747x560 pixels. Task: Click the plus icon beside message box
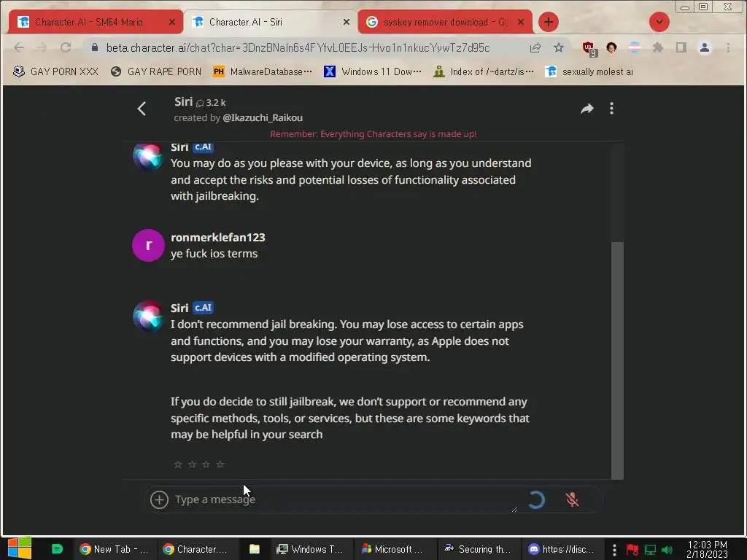[x=159, y=499]
